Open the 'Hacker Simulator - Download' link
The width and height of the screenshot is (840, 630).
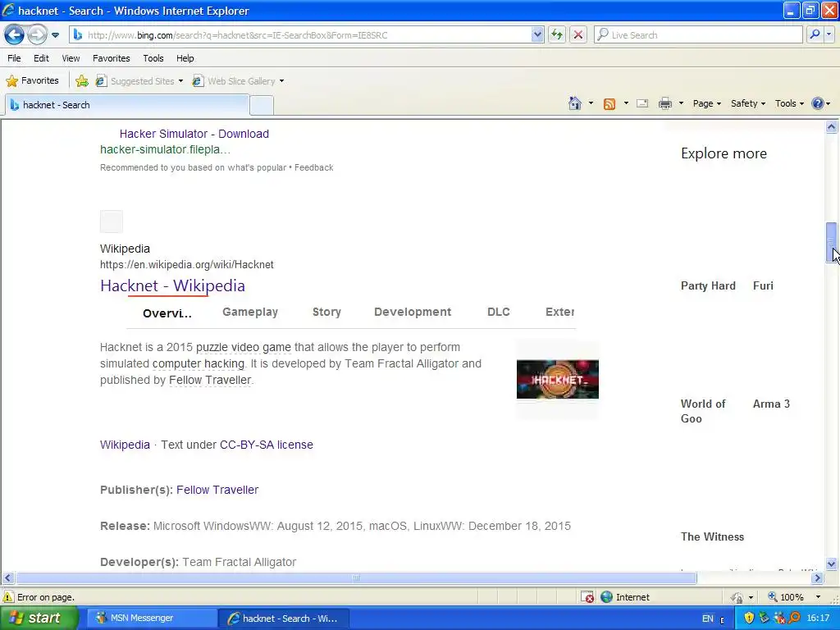194,134
